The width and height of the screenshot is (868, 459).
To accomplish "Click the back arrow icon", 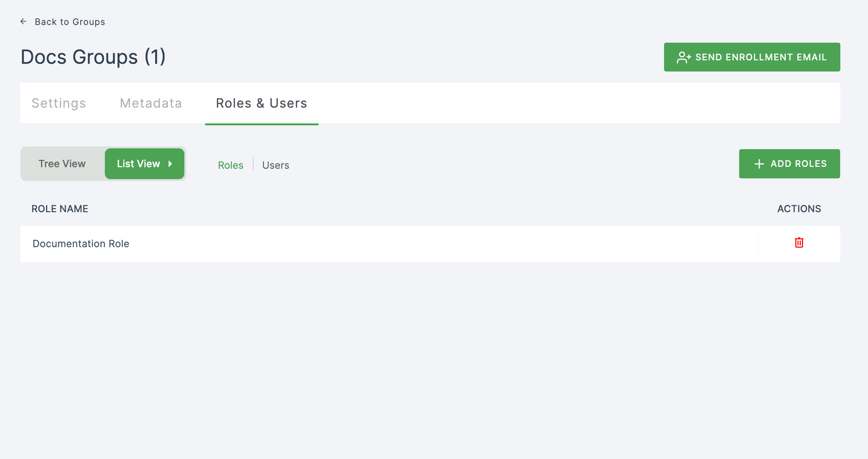I will click(23, 22).
